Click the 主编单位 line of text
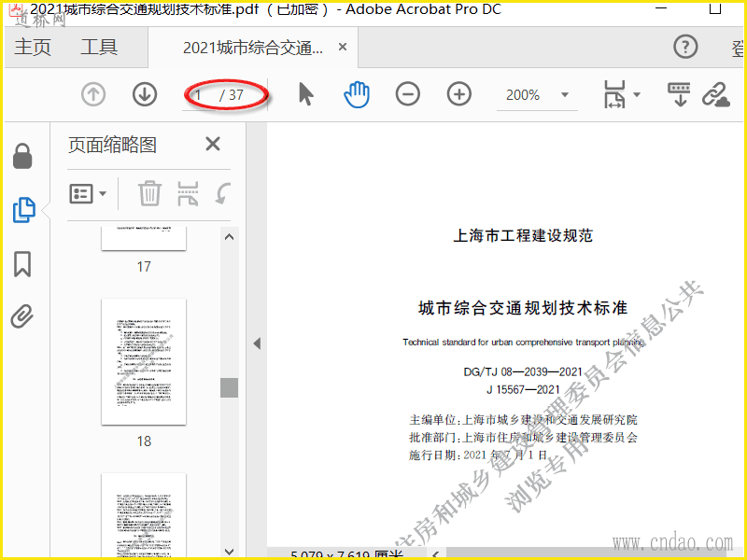The height and width of the screenshot is (560, 747). click(523, 419)
